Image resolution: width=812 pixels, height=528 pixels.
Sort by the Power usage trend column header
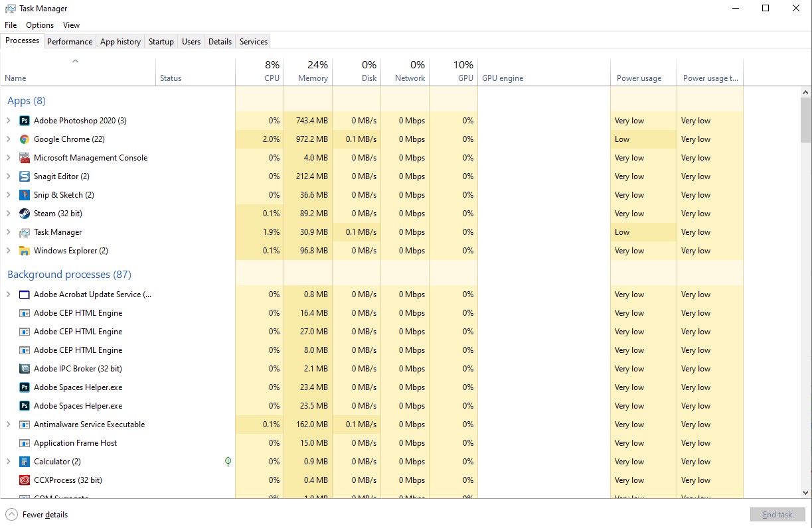(710, 72)
